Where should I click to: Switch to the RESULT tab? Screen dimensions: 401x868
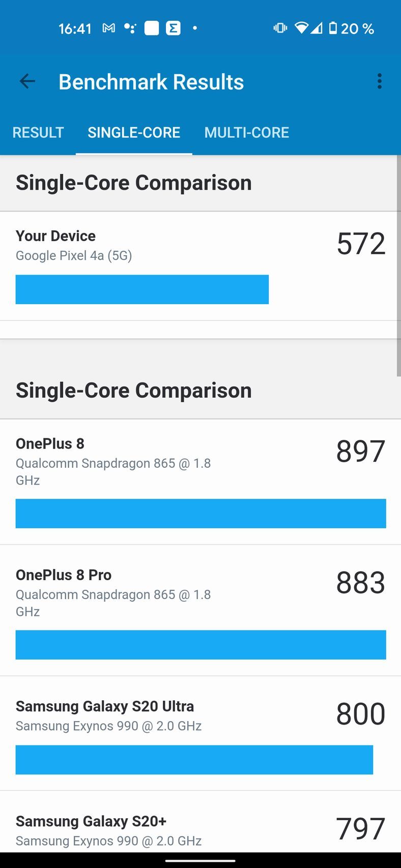[38, 133]
